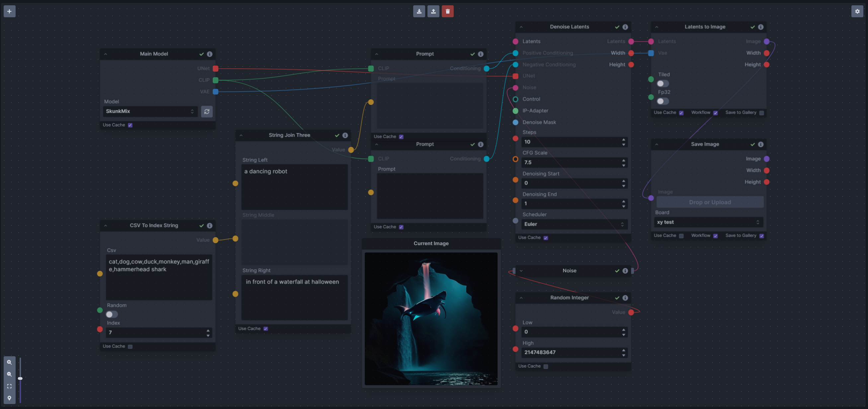This screenshot has height=409, width=868.
Task: Click the red trash reset icon
Action: (447, 11)
